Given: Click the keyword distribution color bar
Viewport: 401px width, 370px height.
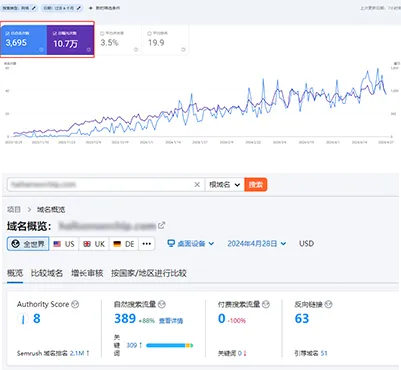Looking at the screenshot, I should pyautogui.click(x=170, y=345).
